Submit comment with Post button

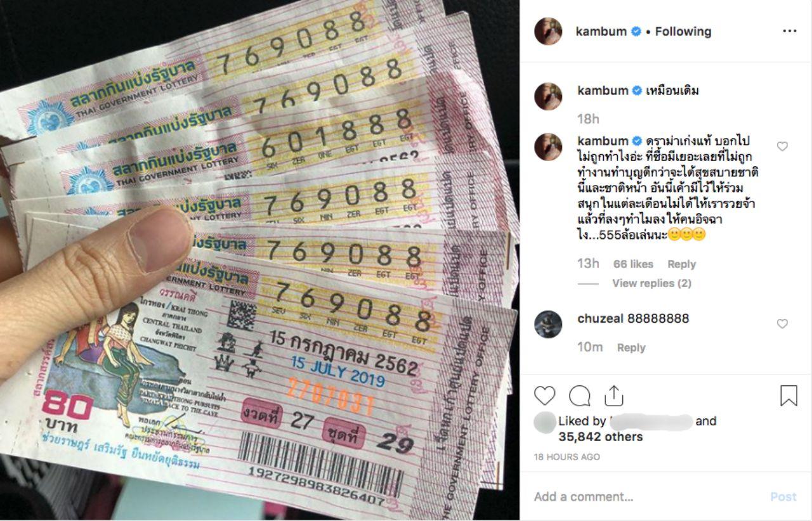coord(783,497)
